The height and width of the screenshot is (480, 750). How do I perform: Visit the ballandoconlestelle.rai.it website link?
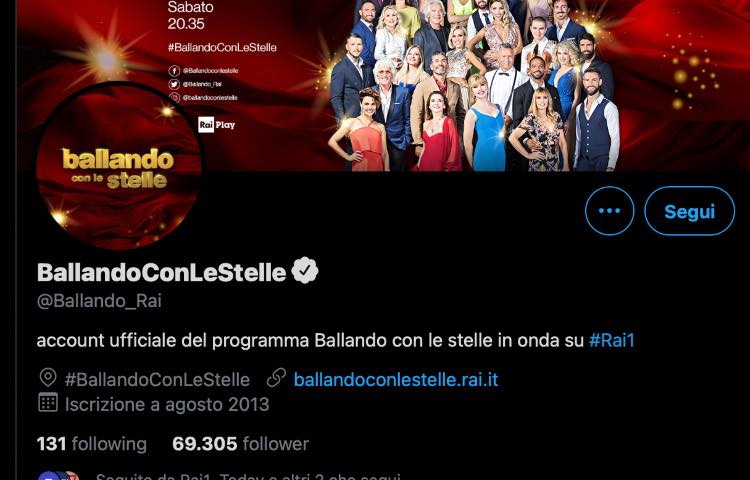pyautogui.click(x=396, y=380)
